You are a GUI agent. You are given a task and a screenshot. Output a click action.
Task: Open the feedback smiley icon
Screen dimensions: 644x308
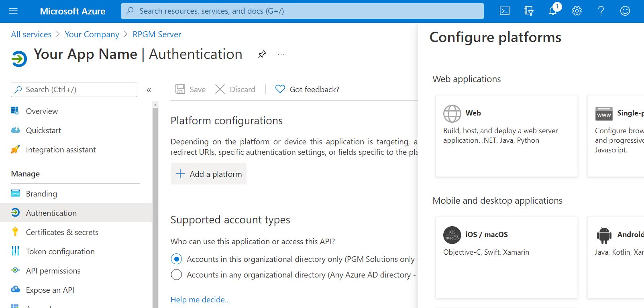point(625,11)
